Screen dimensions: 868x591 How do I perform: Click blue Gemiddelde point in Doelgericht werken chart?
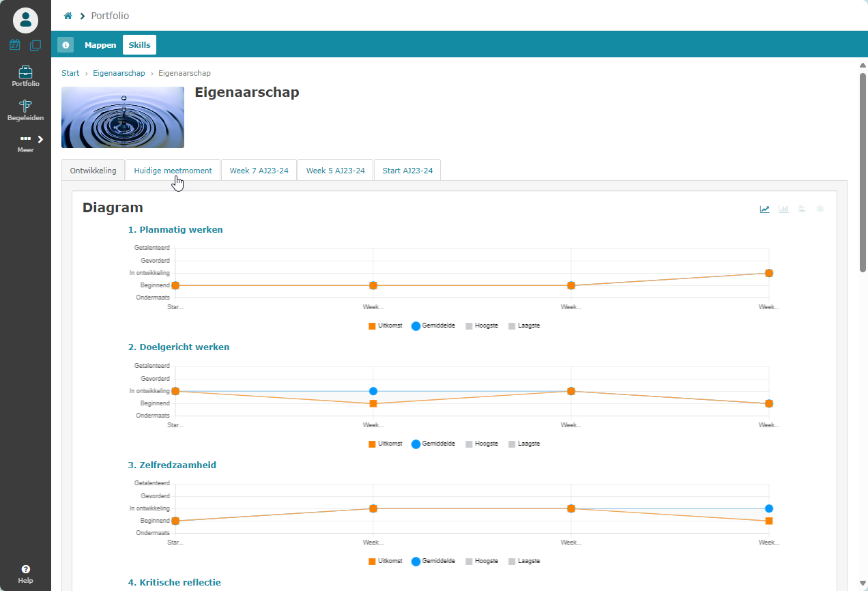tap(373, 391)
